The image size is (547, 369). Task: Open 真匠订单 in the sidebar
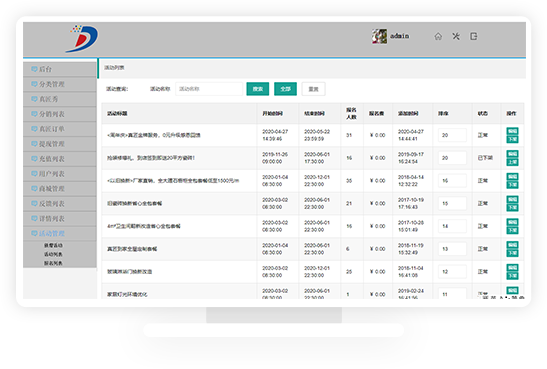pyautogui.click(x=60, y=129)
